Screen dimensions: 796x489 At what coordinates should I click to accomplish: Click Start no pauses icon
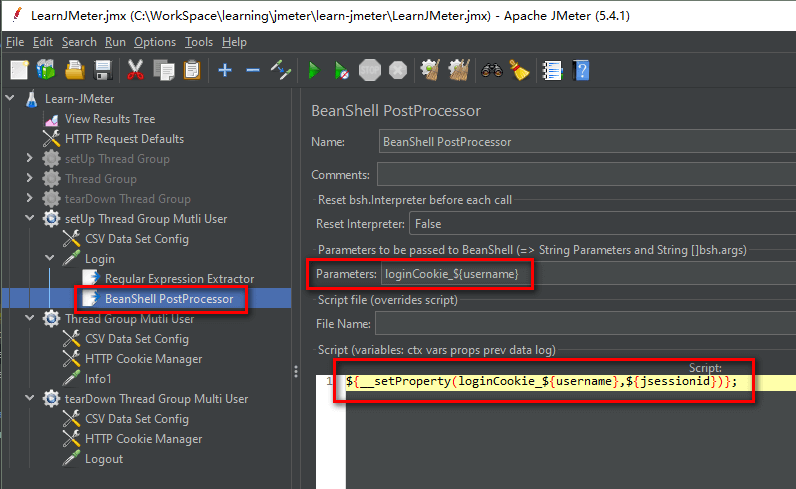point(342,70)
